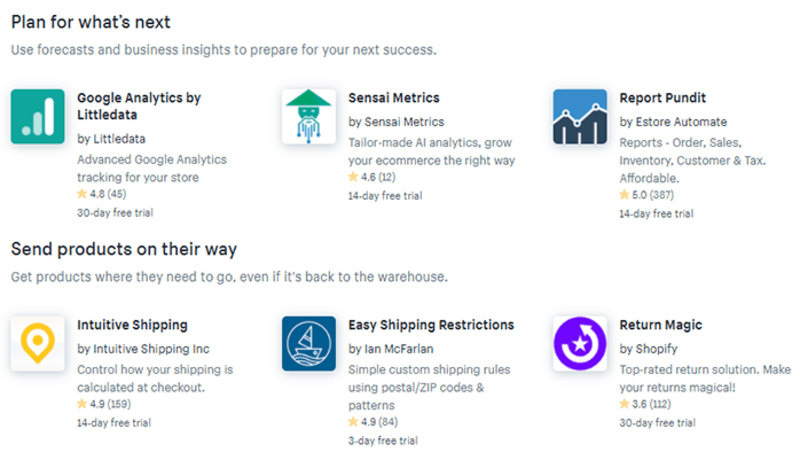Click the "by Ian McFarlan" developer text
This screenshot has height=460, width=800.
click(x=391, y=349)
